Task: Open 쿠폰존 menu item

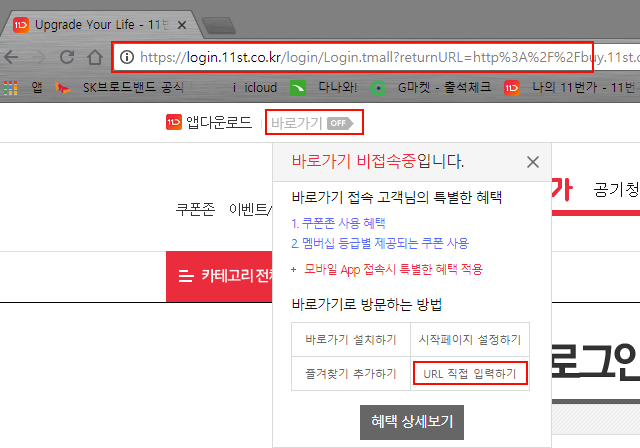Action: [195, 209]
